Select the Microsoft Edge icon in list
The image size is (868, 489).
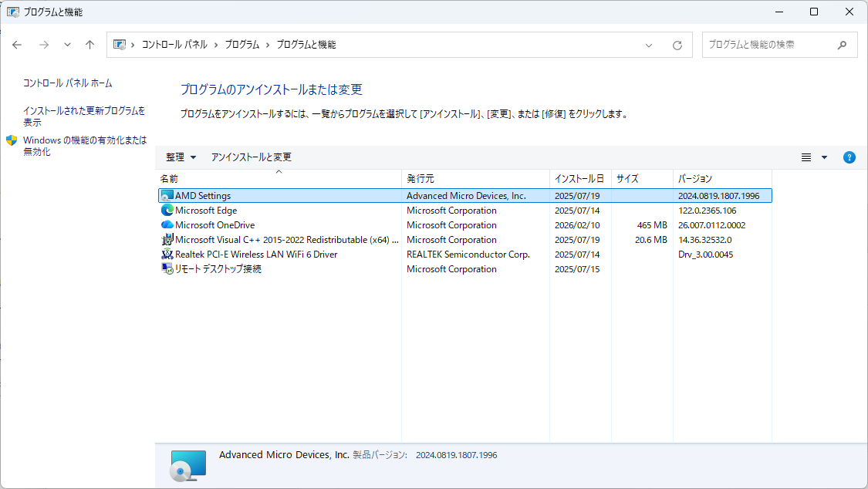pos(167,211)
